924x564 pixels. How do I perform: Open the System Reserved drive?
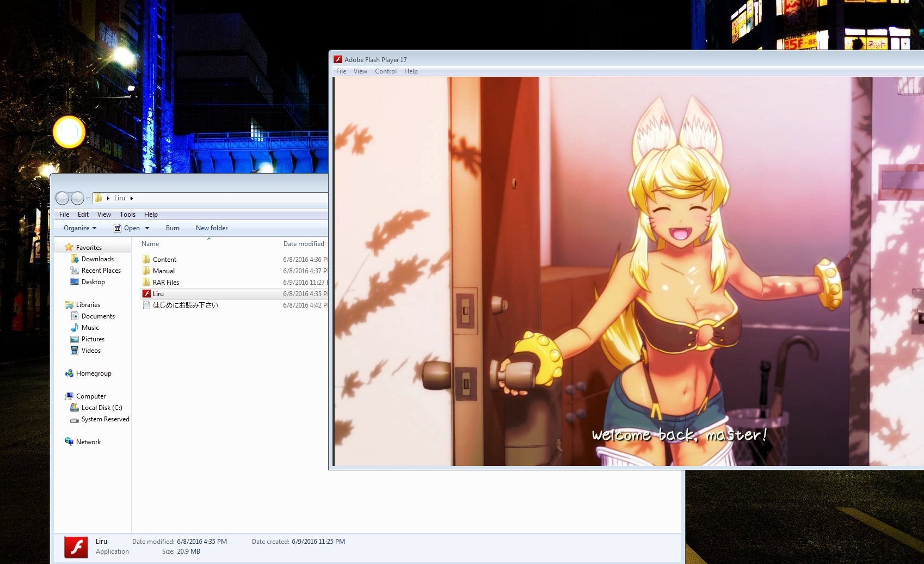coord(106,419)
